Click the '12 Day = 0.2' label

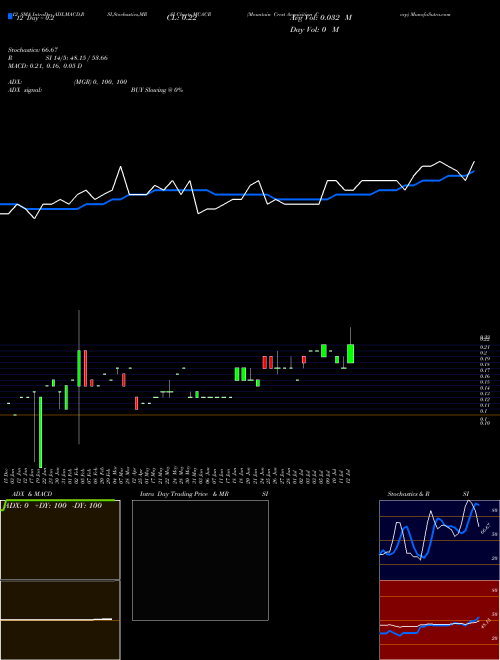35,18
